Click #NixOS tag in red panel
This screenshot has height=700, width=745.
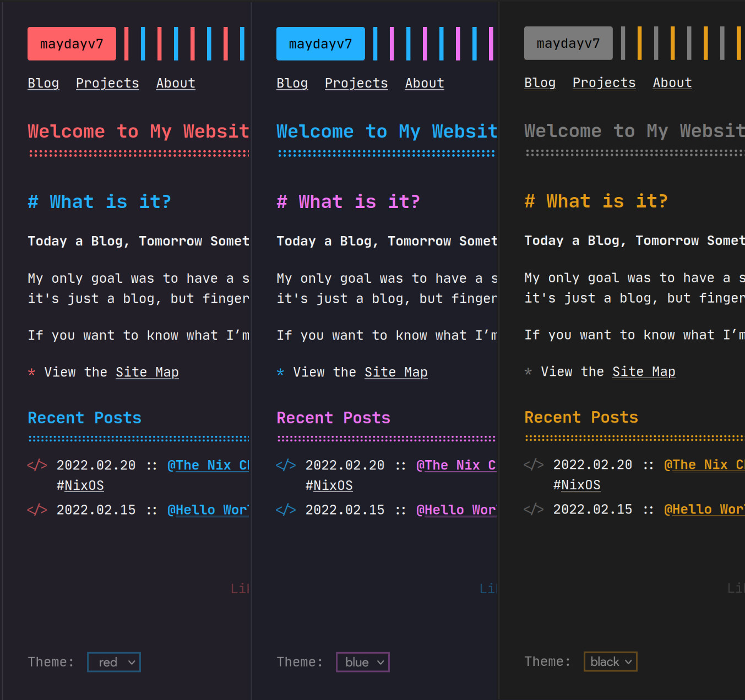80,485
